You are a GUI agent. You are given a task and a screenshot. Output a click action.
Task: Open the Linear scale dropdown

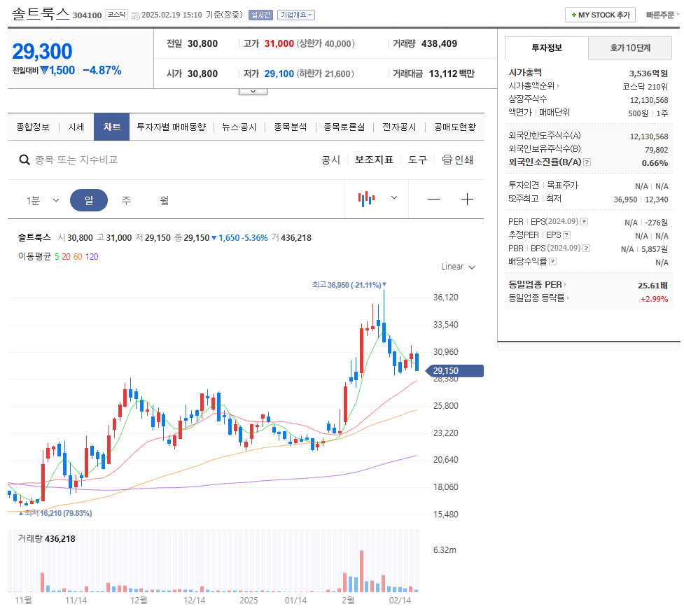coord(457,267)
